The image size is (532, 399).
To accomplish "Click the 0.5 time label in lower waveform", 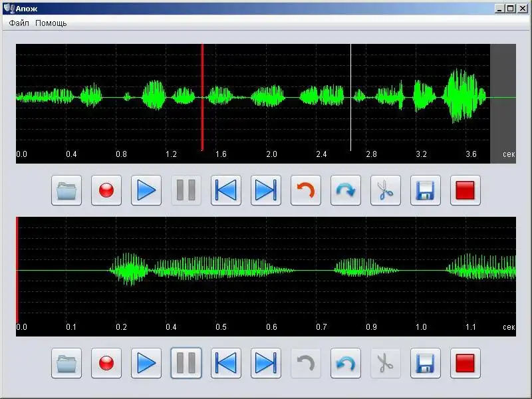I will click(x=221, y=327).
